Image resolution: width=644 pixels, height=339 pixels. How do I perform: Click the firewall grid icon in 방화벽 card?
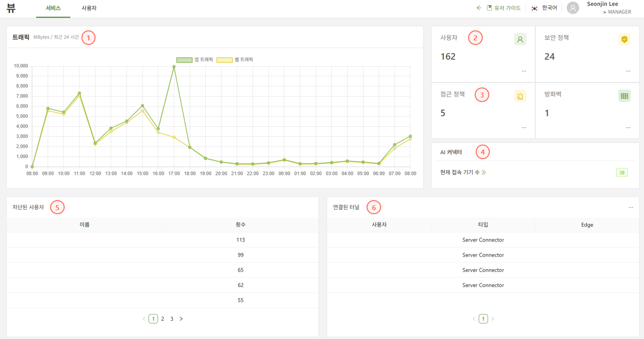point(624,96)
